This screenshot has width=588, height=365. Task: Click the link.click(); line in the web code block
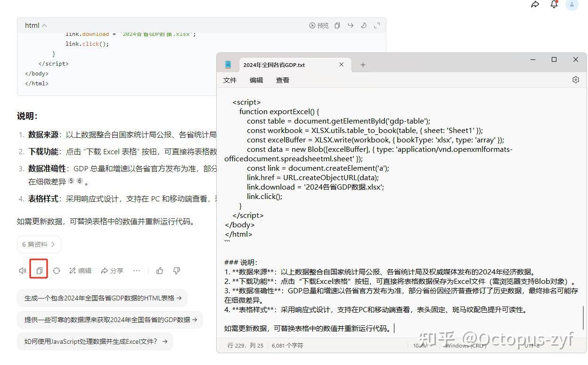(x=87, y=44)
